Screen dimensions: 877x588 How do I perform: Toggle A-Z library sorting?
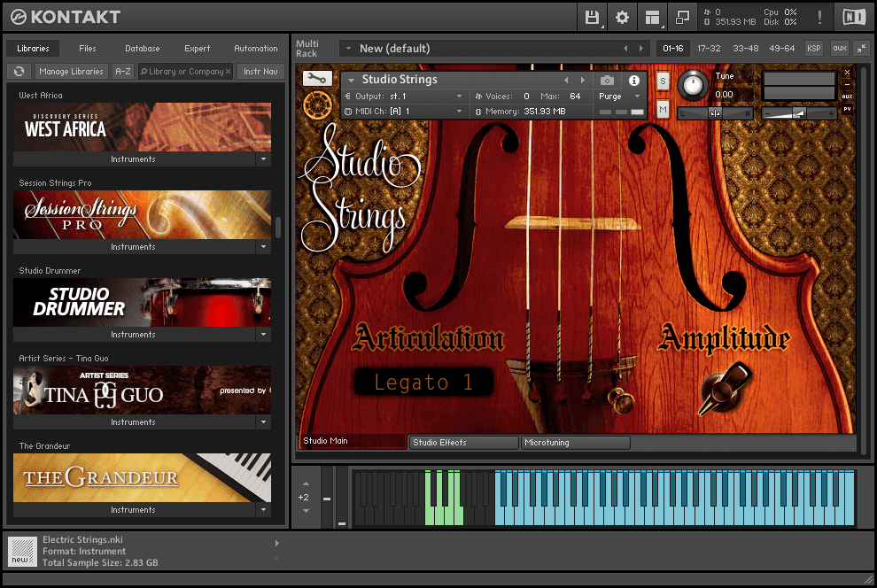(x=122, y=72)
